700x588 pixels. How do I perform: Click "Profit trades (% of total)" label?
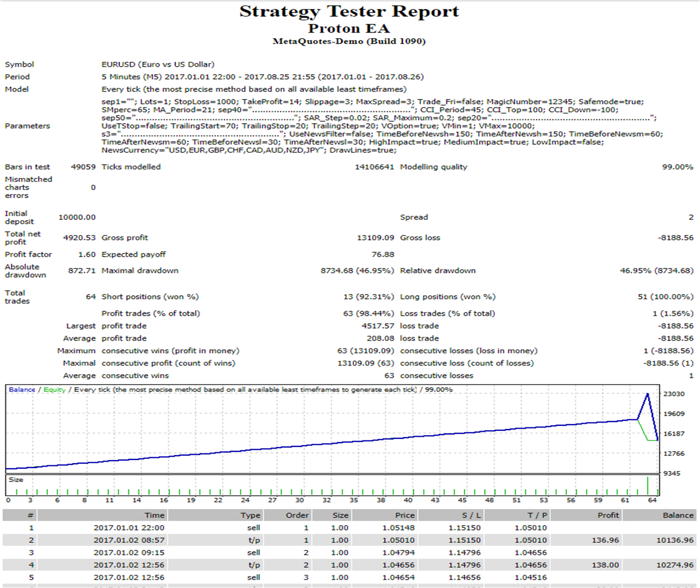151,314
